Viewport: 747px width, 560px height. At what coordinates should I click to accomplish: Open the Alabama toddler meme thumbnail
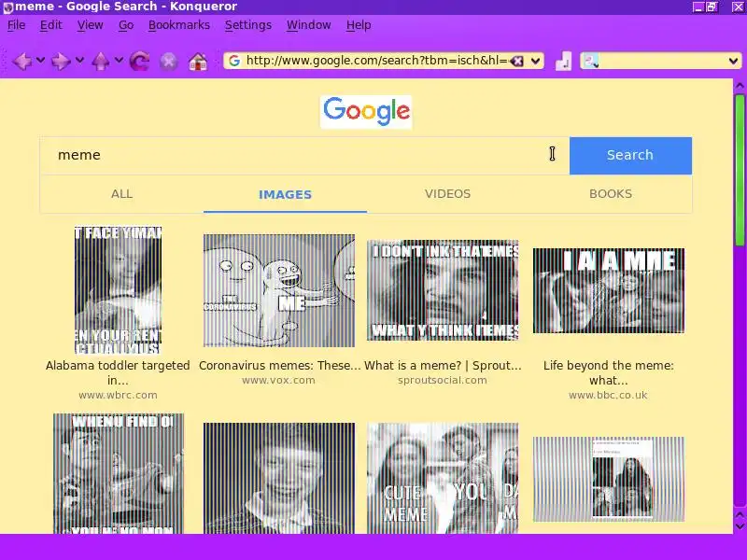click(x=119, y=290)
